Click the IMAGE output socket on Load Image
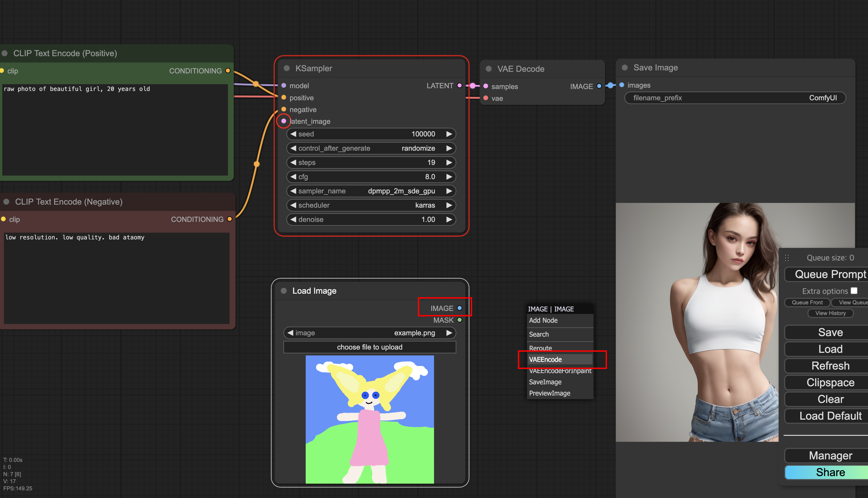This screenshot has height=498, width=868. click(459, 308)
